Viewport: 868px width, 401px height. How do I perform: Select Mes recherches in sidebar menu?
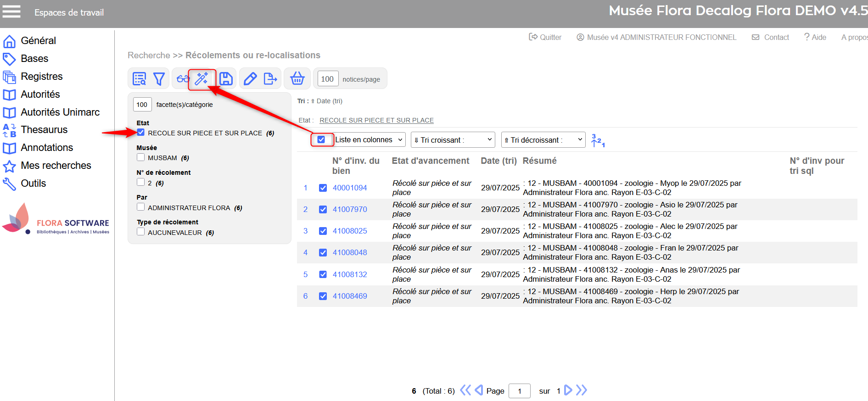point(56,166)
